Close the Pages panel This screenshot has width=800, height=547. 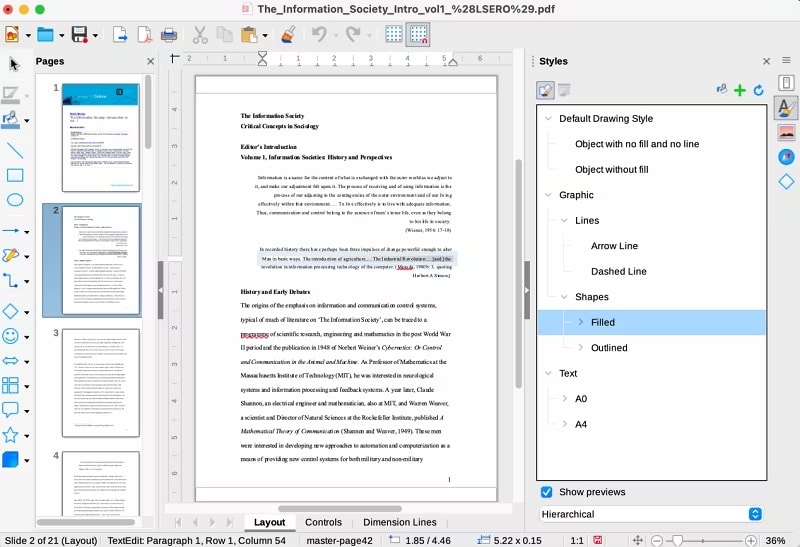click(x=151, y=61)
